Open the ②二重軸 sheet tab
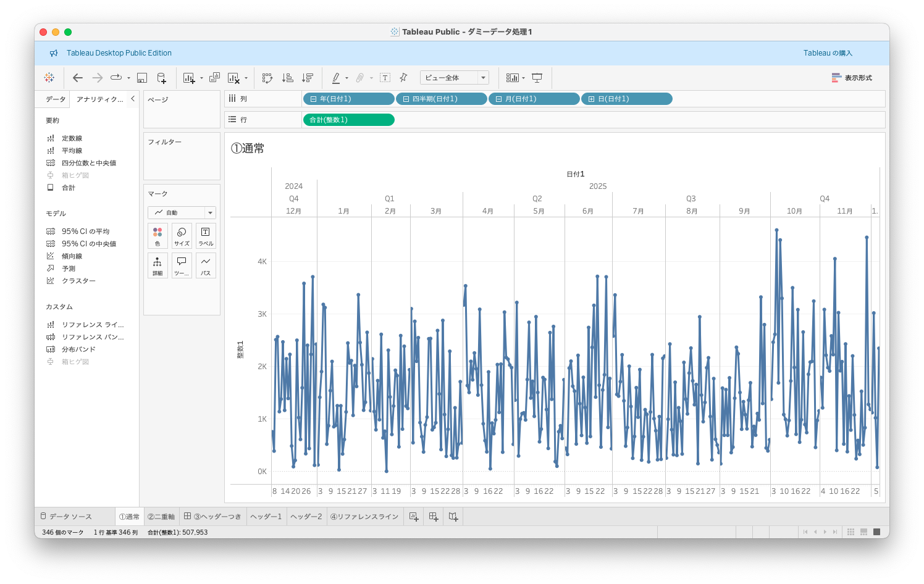 [161, 517]
